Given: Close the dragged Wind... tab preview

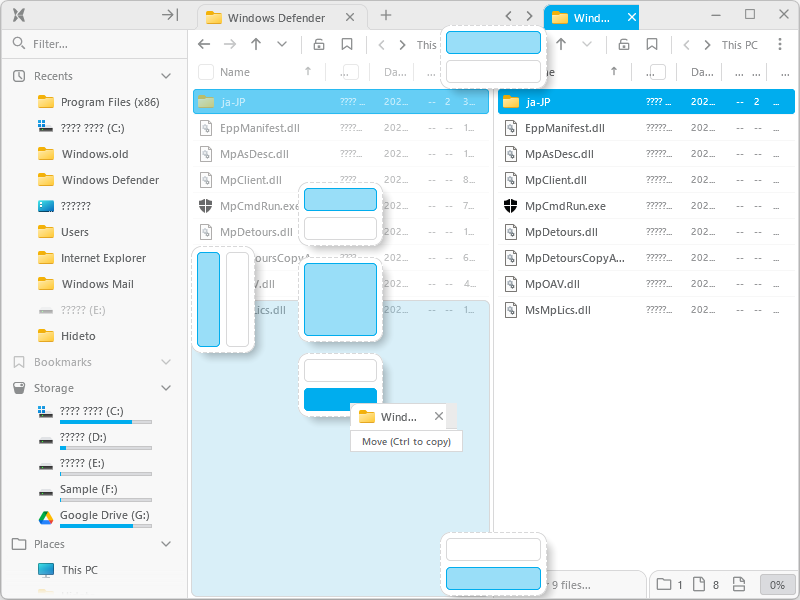Looking at the screenshot, I should pyautogui.click(x=439, y=416).
